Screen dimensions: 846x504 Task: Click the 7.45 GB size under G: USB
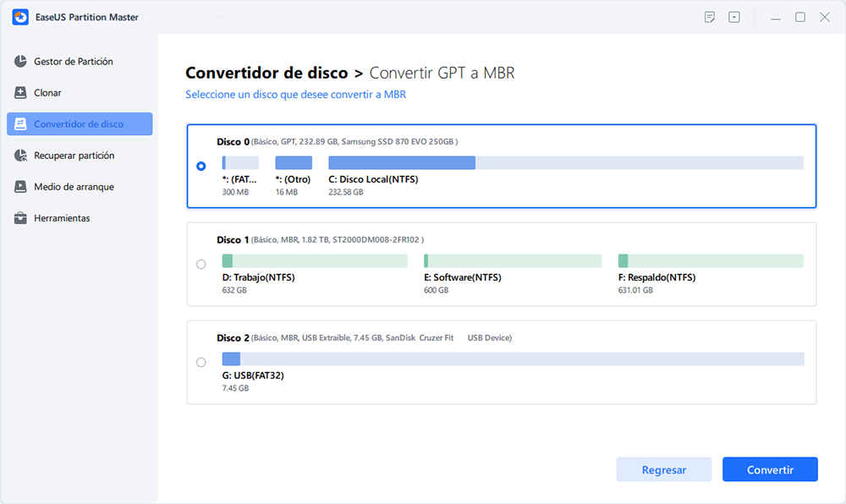point(235,389)
